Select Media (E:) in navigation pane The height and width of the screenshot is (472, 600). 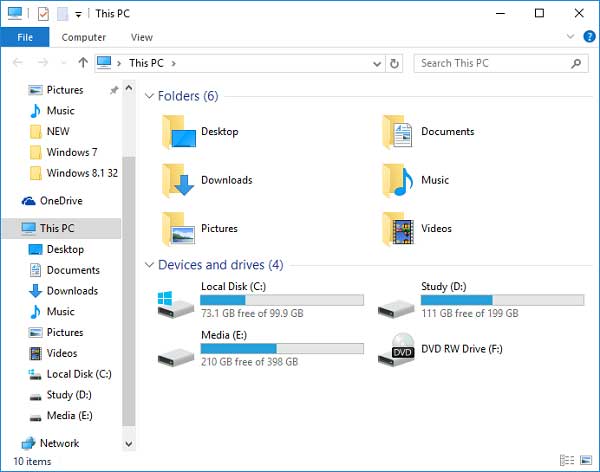[69, 416]
